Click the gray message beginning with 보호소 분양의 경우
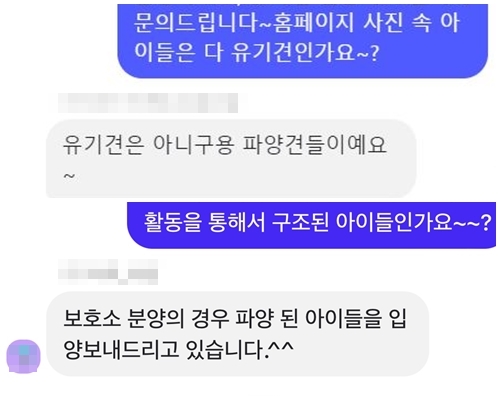The image size is (500, 400). point(237,334)
